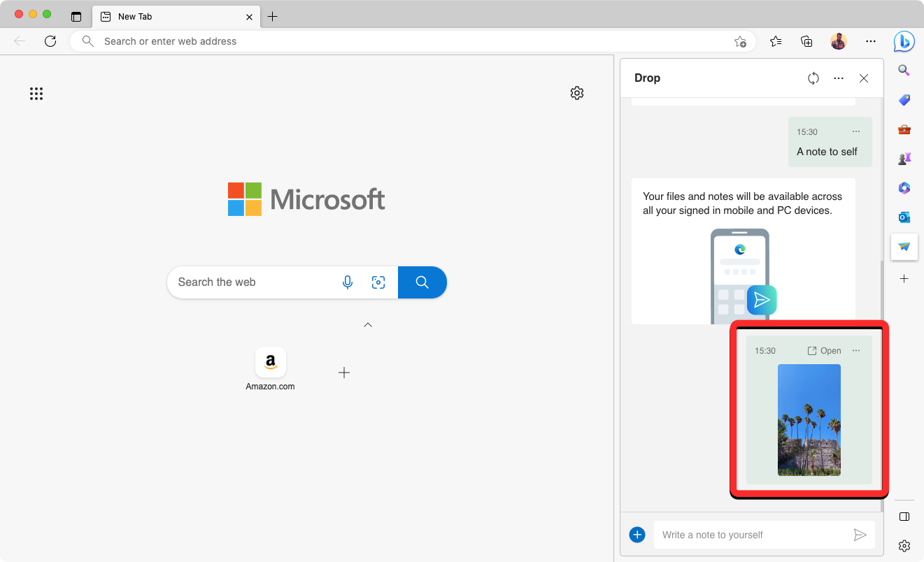924x562 pixels.
Task: Toggle favorite star in address bar
Action: coord(740,42)
